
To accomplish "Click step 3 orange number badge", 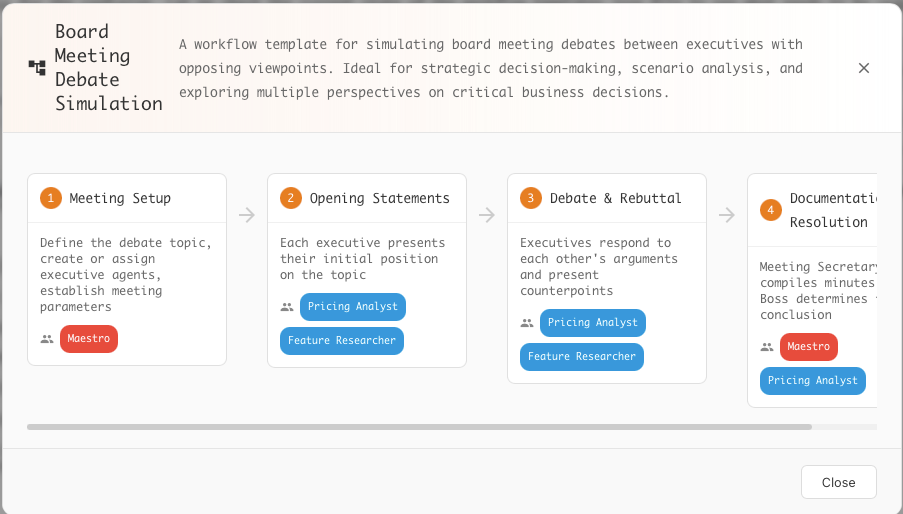I will (531, 198).
